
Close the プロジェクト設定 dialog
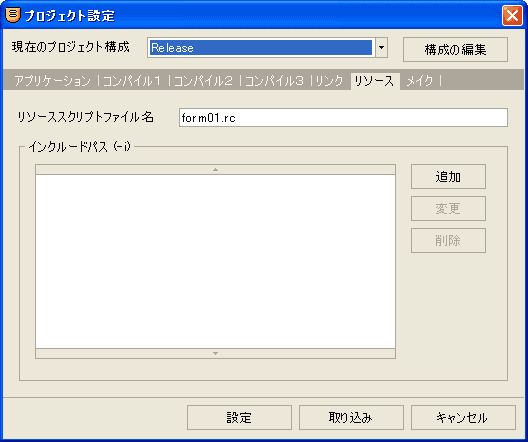coord(512,15)
